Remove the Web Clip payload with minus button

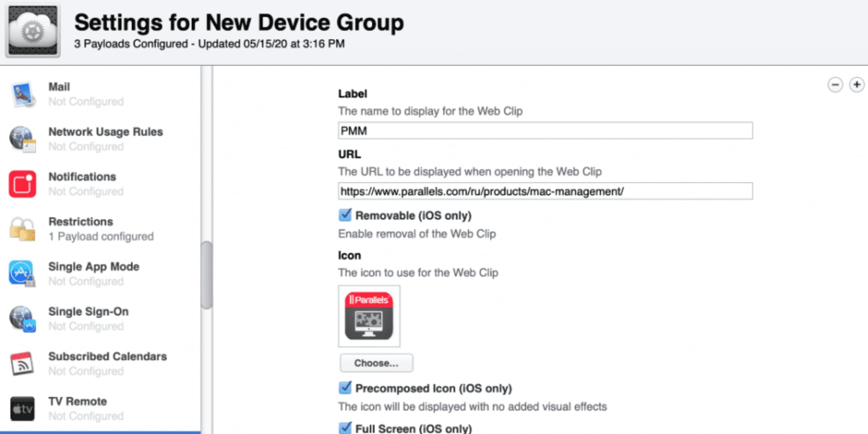[x=835, y=85]
